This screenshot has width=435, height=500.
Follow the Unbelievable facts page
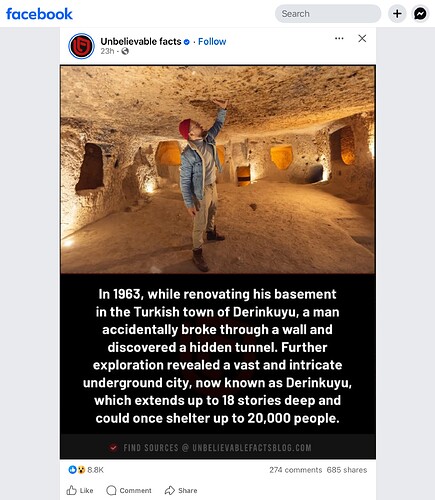(x=212, y=42)
